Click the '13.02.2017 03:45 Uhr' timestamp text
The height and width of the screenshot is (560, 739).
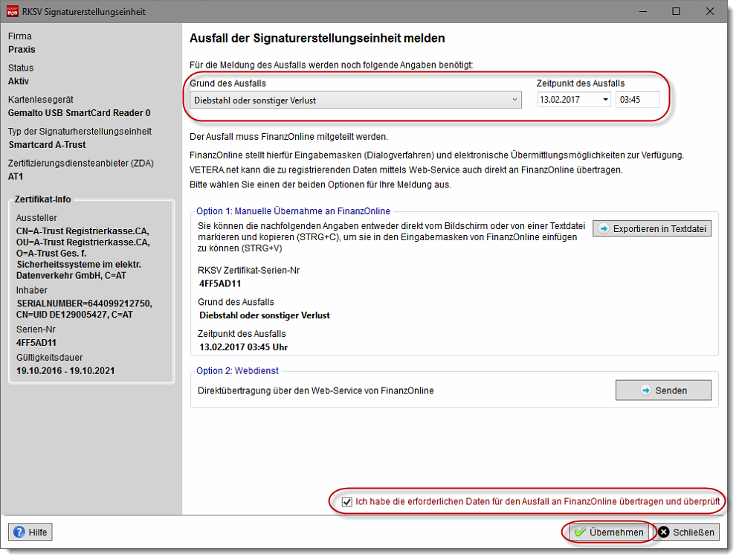(243, 347)
